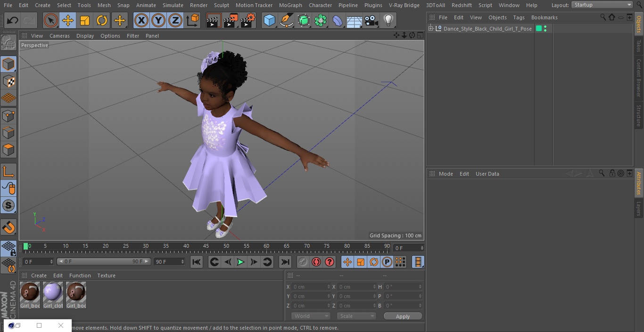The width and height of the screenshot is (644, 332).
Task: Switch to Polygons mode
Action: pyautogui.click(x=8, y=150)
